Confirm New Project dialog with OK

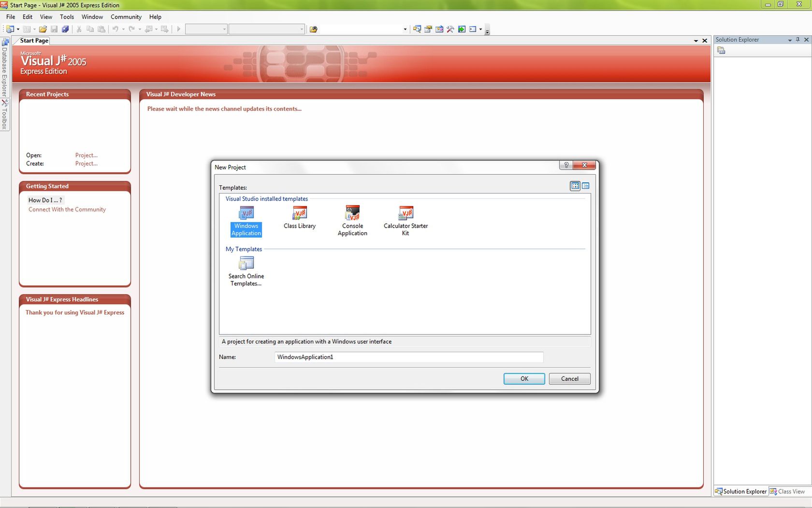(524, 379)
